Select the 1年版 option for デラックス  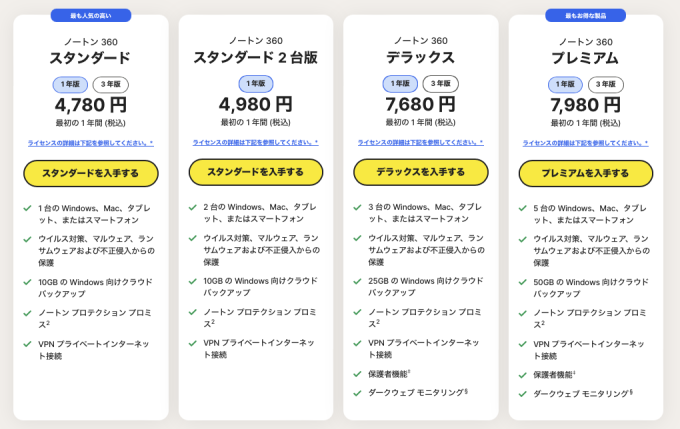click(x=400, y=84)
